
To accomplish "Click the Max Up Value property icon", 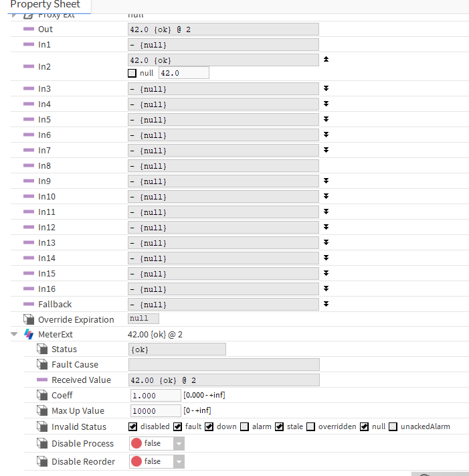I will tap(42, 411).
